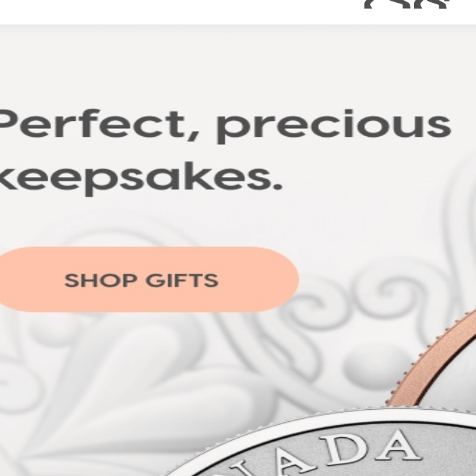Click the peach pill behind SHOP GIFTS text
Viewport: 476px width, 476px height.
point(149,279)
